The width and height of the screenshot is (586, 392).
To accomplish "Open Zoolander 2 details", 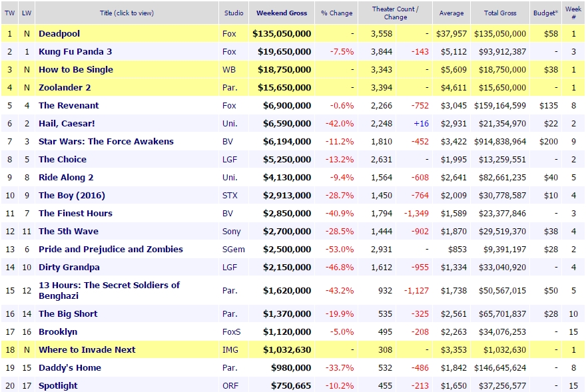I will click(65, 87).
